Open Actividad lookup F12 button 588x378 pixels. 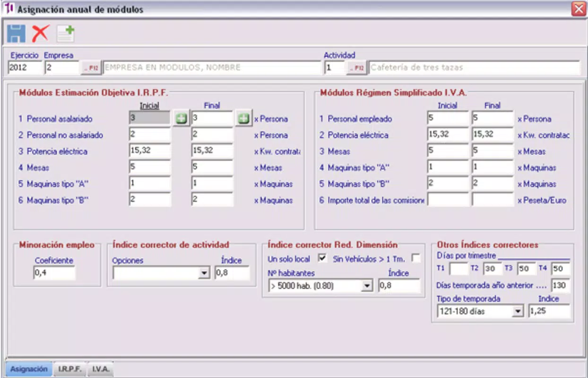356,68
